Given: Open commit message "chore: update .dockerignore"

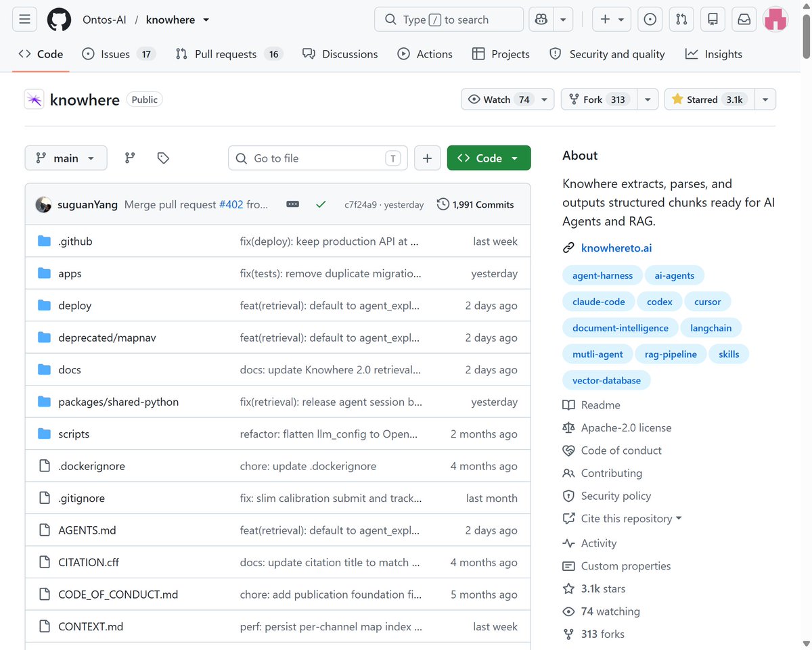Looking at the screenshot, I should coord(308,466).
